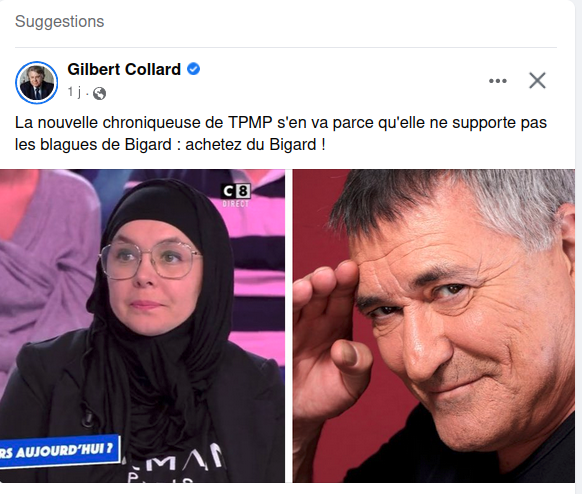Hide this suggested post with the X
The width and height of the screenshot is (582, 494).
pos(537,81)
